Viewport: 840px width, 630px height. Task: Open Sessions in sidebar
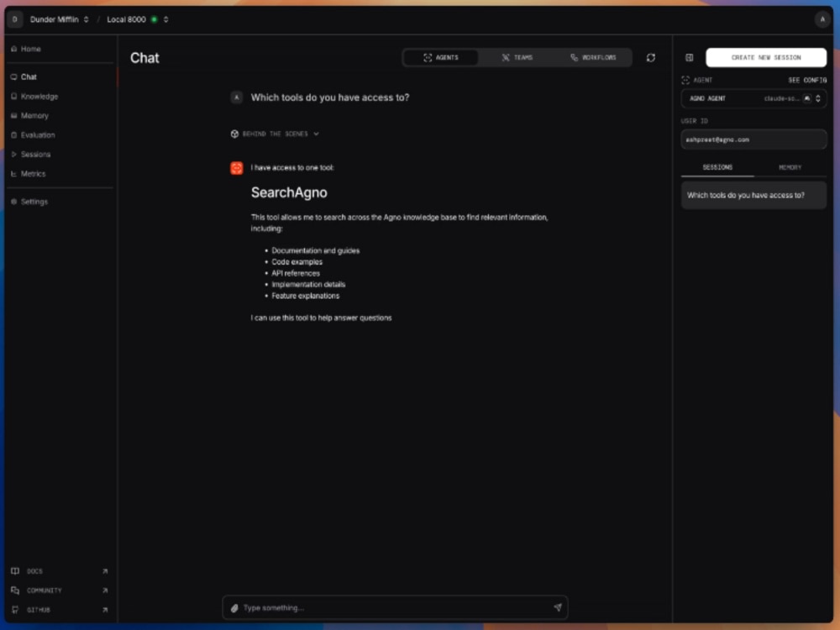point(35,155)
